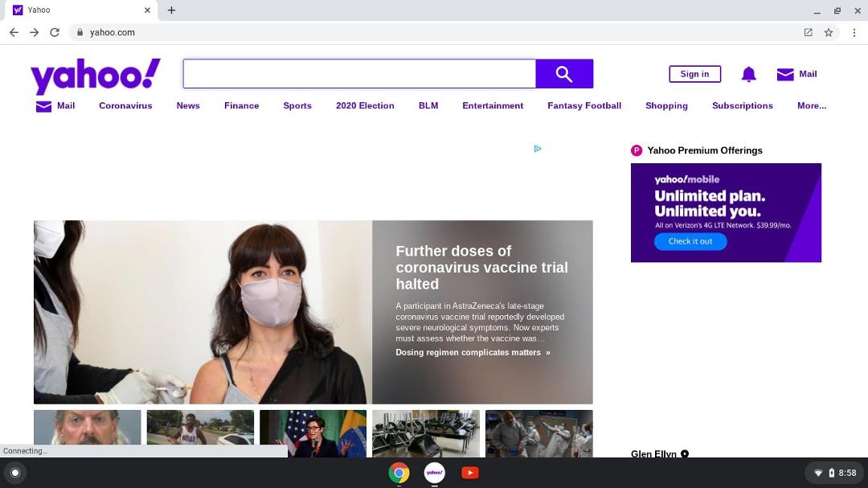Open the notifications bell
The width and height of the screenshot is (868, 488).
tap(748, 74)
